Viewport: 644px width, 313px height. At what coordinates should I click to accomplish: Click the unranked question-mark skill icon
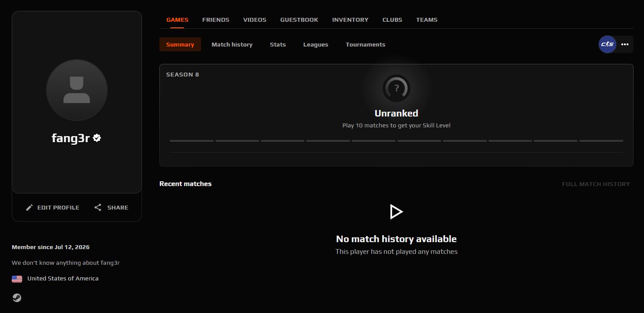click(x=396, y=88)
